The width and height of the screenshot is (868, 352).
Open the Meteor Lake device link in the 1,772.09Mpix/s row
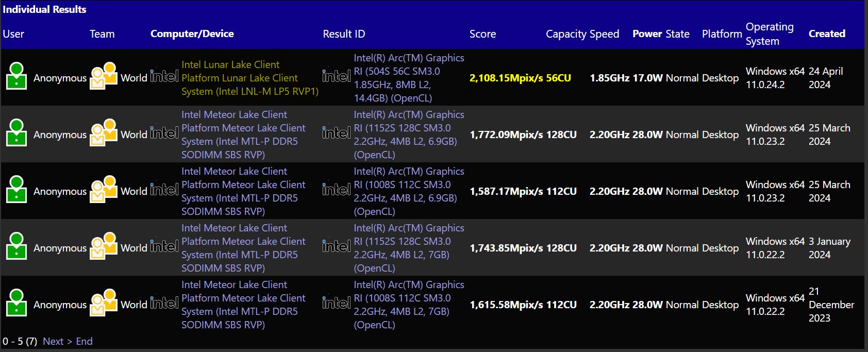243,135
